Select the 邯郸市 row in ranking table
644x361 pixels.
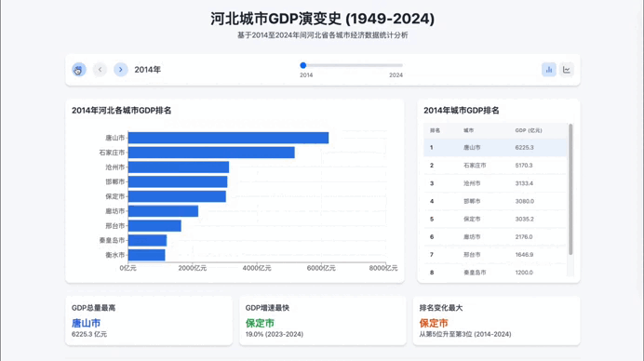[x=495, y=201]
